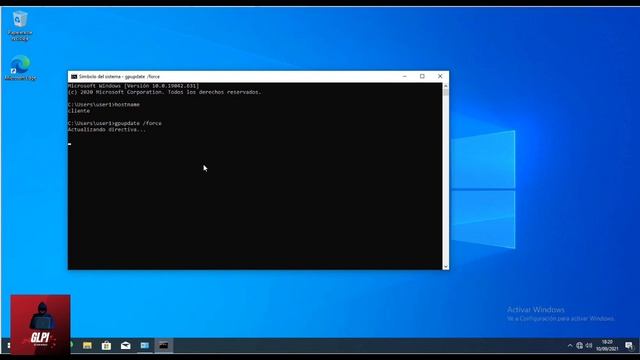Open the volume control in system tray
This screenshot has height=360, width=640.
point(589,346)
